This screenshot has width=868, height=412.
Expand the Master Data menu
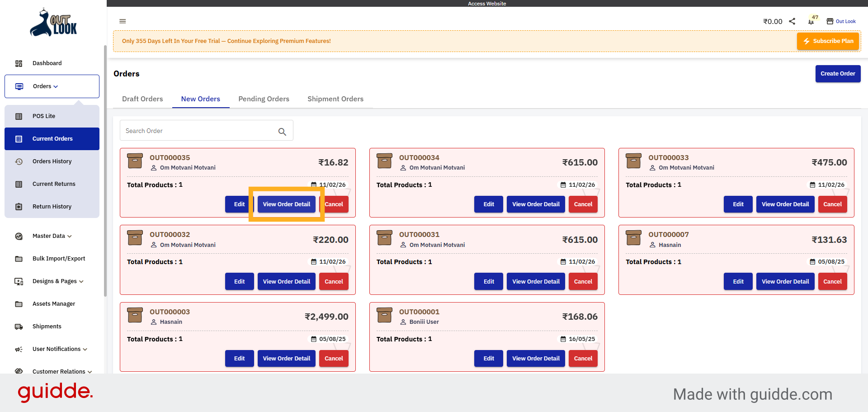coord(52,236)
